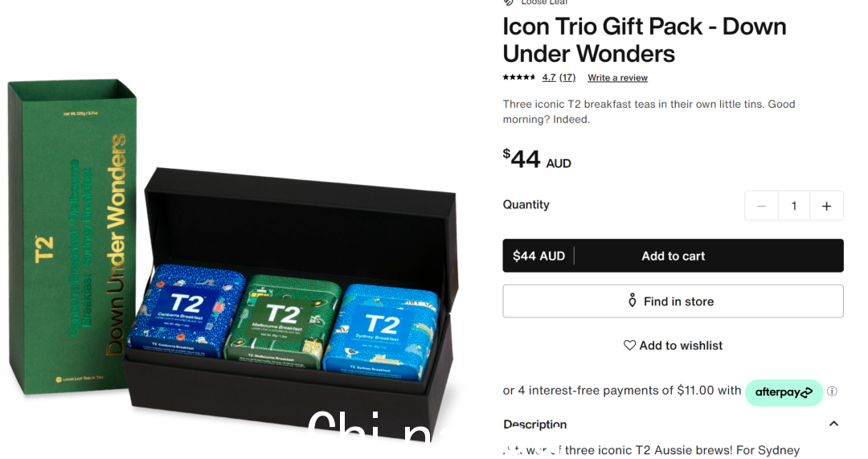This screenshot has height=459, width=868.
Task: Click the afterpay info icon
Action: [x=832, y=391]
